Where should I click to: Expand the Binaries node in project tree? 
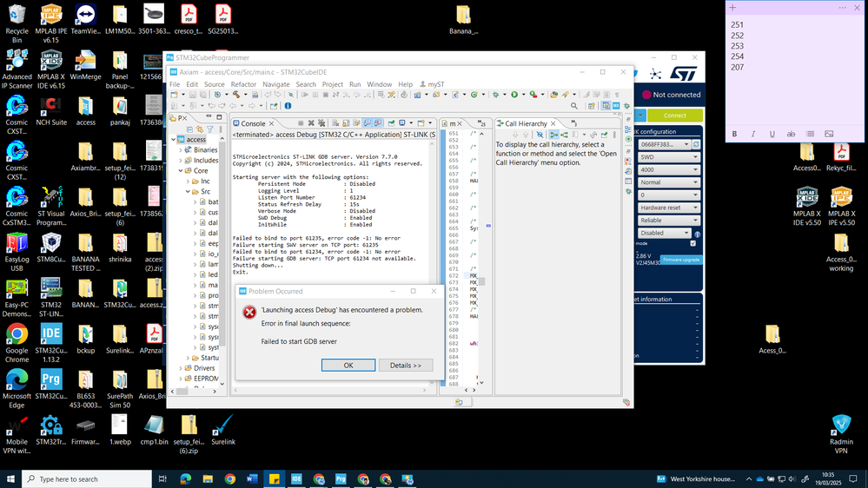(181, 150)
